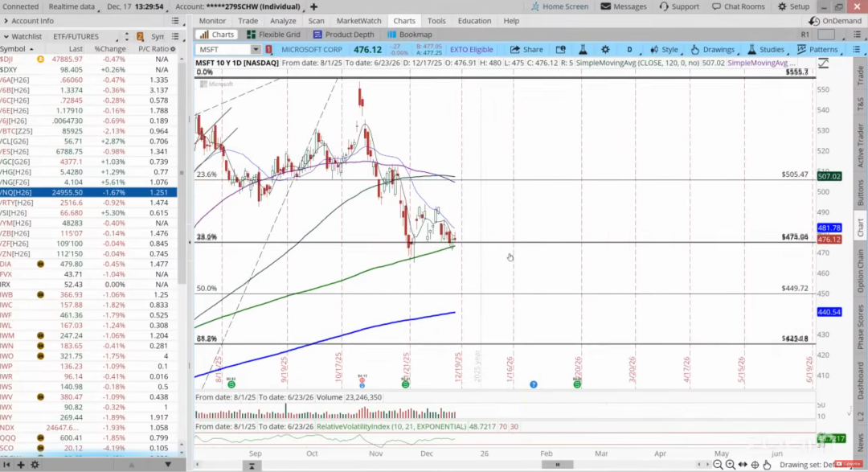Go to Home Screen

[559, 6]
